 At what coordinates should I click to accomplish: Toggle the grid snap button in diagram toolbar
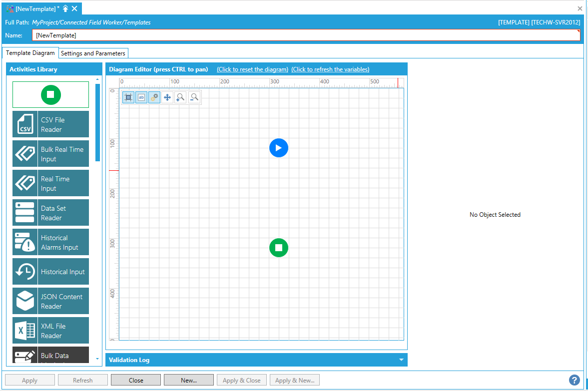(x=128, y=97)
